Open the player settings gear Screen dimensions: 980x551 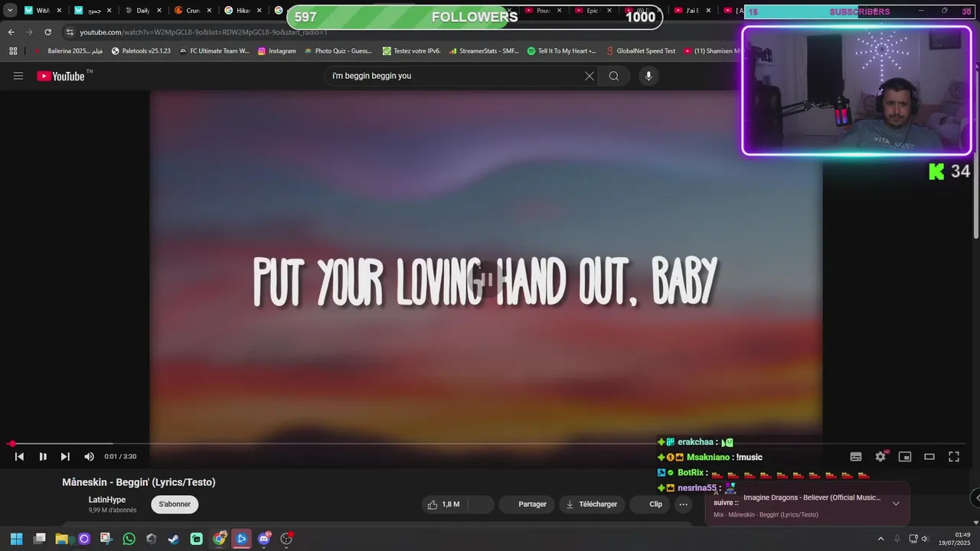880,457
